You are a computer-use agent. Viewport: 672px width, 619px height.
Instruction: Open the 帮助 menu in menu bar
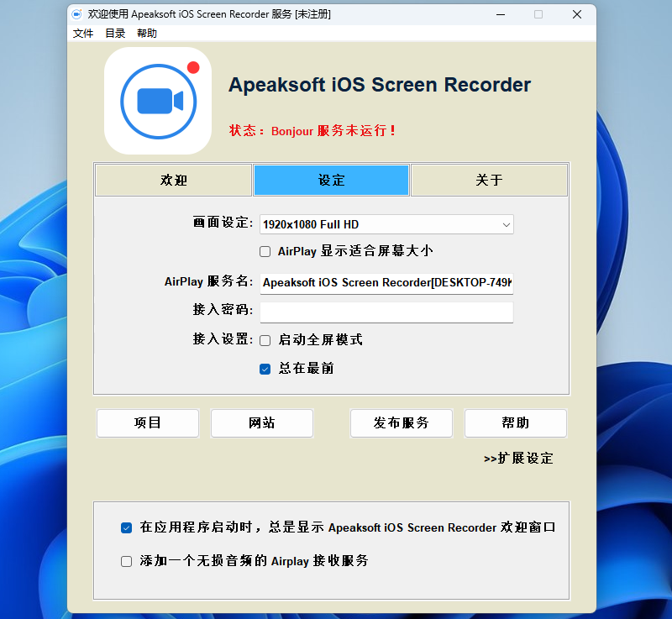(x=146, y=33)
